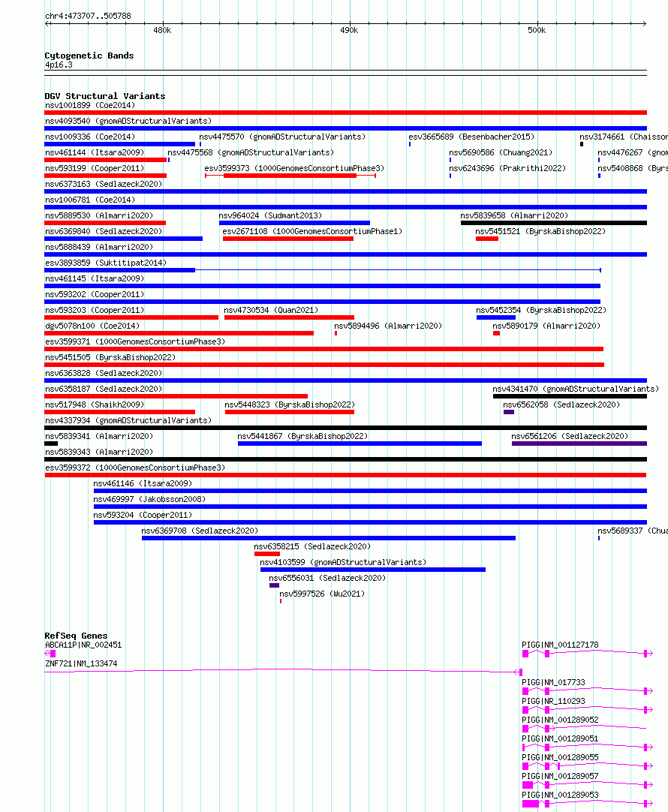Select PIGG|NM_001289052 transcript label
This screenshot has width=668, height=812.
[x=560, y=720]
